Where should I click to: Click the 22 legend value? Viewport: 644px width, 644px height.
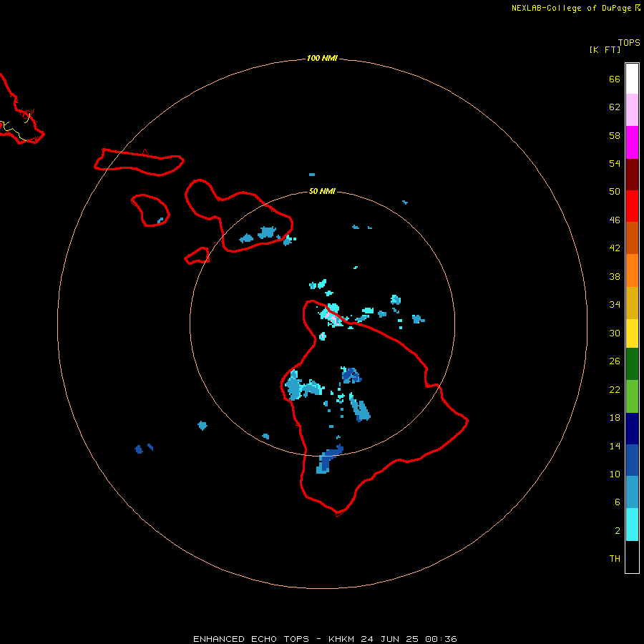coord(615,389)
